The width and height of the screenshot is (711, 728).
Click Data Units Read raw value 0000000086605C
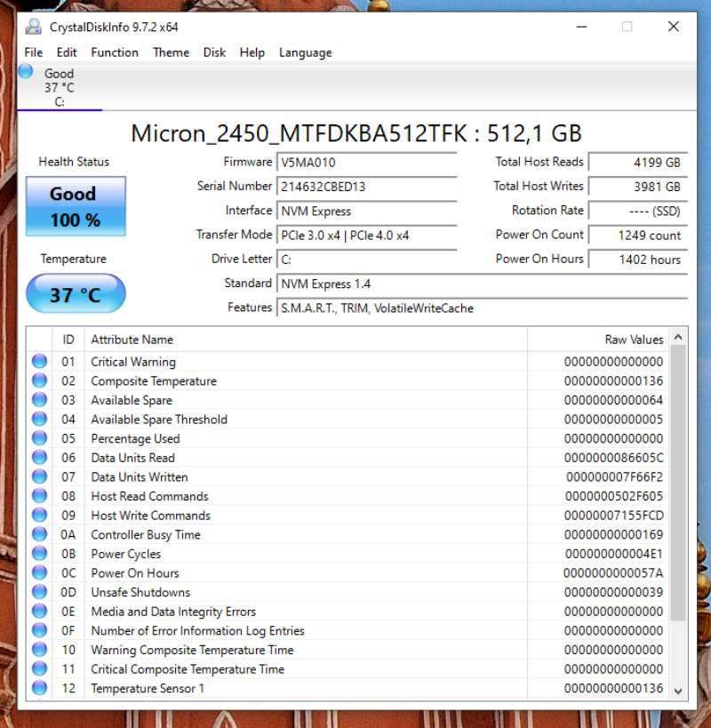tap(613, 458)
